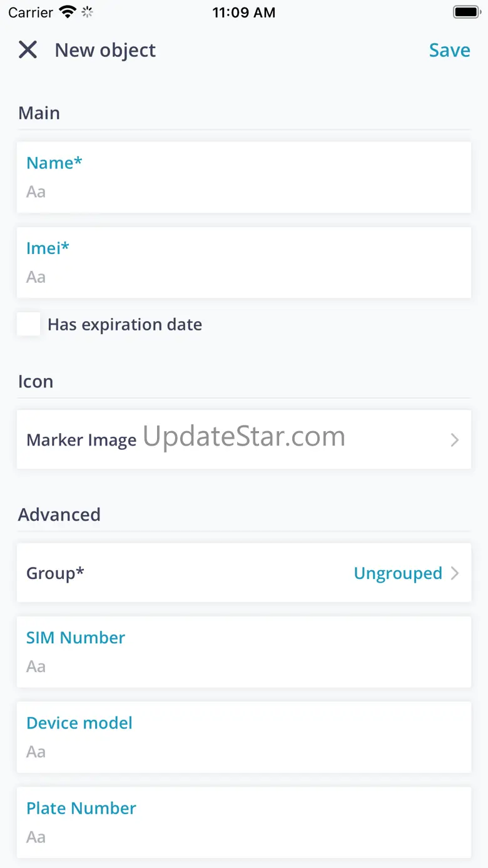Tap the Device model field
The width and height of the screenshot is (488, 868).
click(244, 751)
